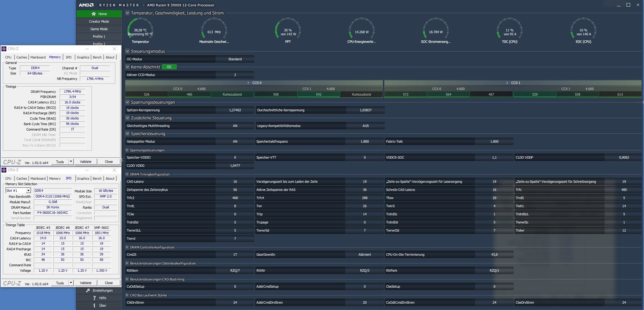Click Part Number F4-3600C16-16GVKC field

coord(53,213)
